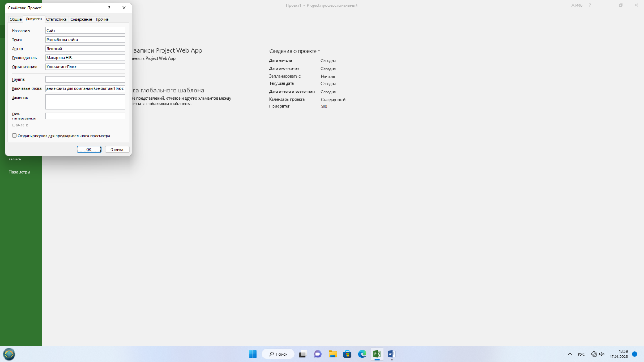Open the Статистика tab

pyautogui.click(x=56, y=19)
